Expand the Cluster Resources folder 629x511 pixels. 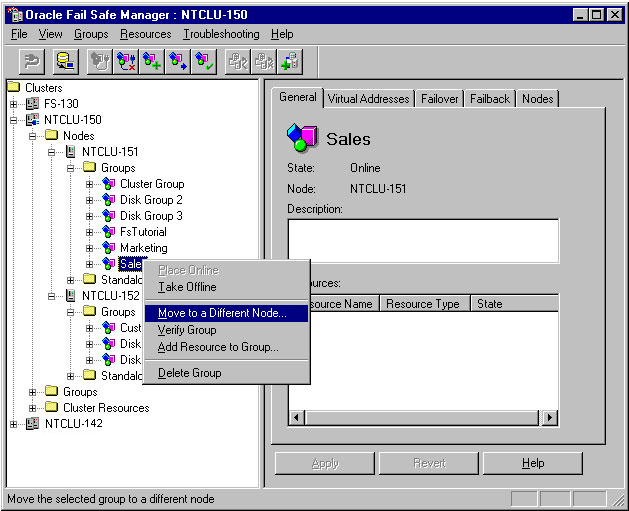pos(32,408)
